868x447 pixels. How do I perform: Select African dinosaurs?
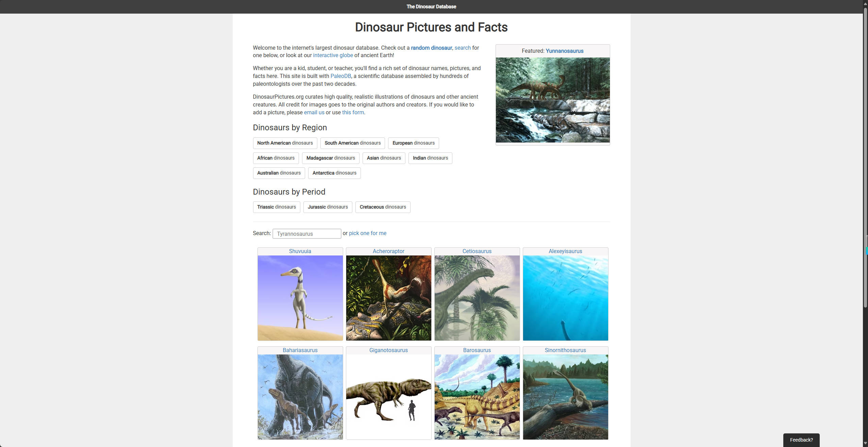276,158
